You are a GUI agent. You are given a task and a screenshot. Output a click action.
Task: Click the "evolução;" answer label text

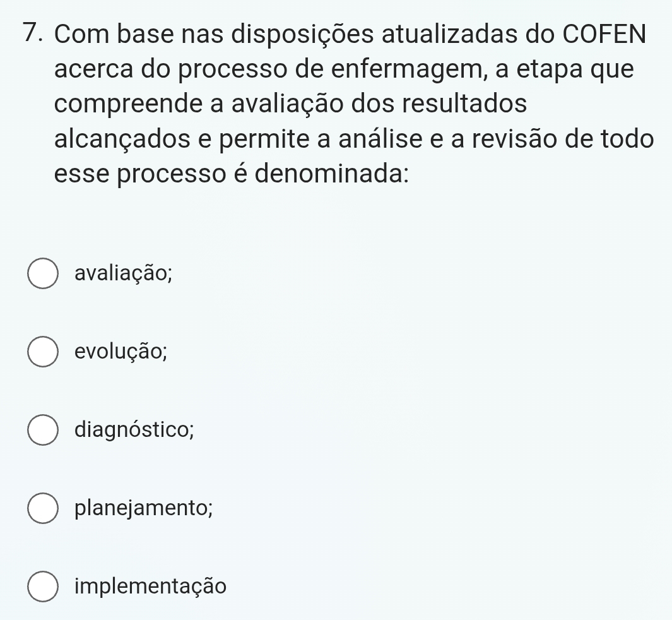click(x=121, y=352)
